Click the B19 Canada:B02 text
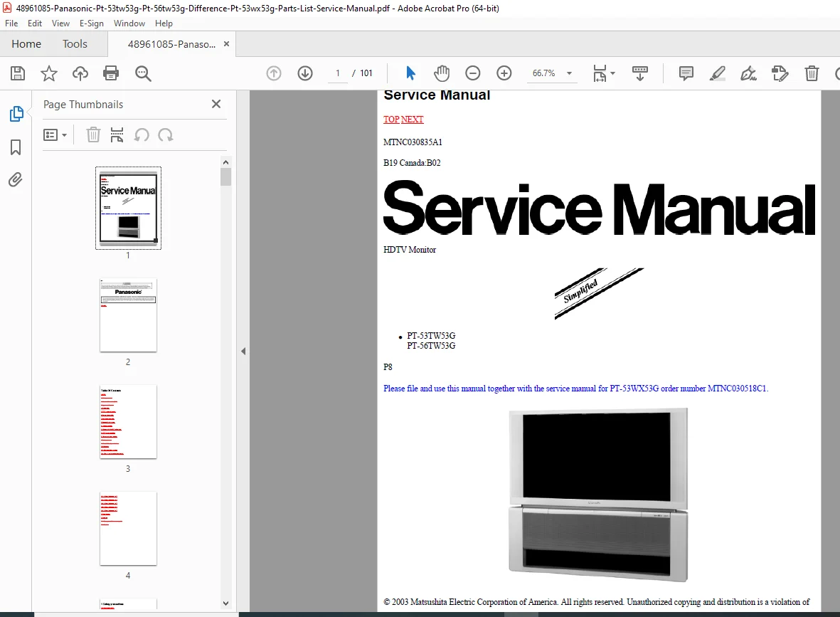This screenshot has height=617, width=840. pyautogui.click(x=412, y=163)
